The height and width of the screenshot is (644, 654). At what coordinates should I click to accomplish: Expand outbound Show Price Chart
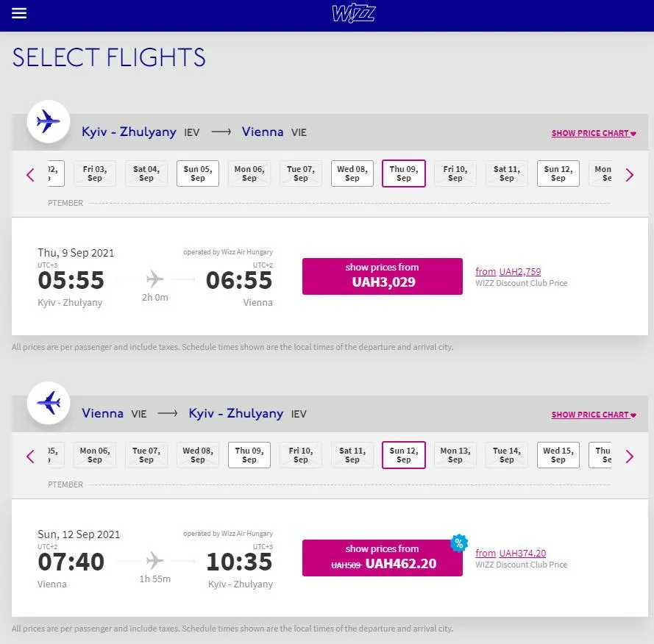coord(594,133)
